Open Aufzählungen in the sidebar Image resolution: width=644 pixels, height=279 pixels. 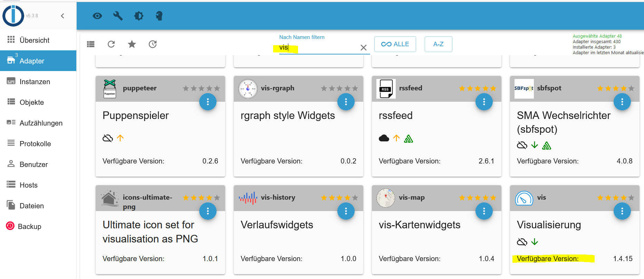point(38,123)
